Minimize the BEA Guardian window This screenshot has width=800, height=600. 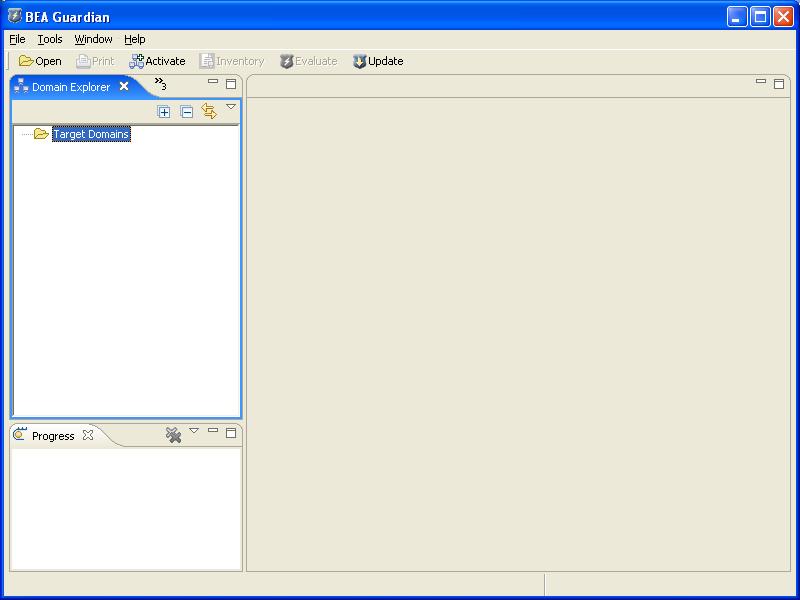point(737,17)
